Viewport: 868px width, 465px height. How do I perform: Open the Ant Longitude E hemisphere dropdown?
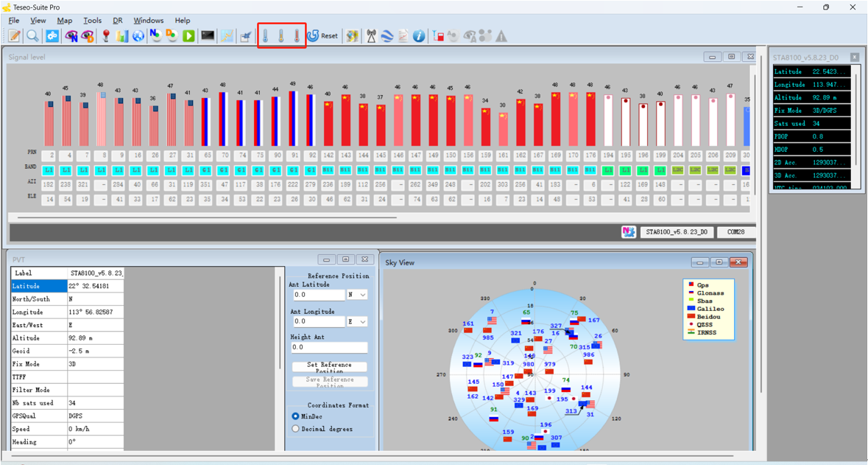(357, 322)
